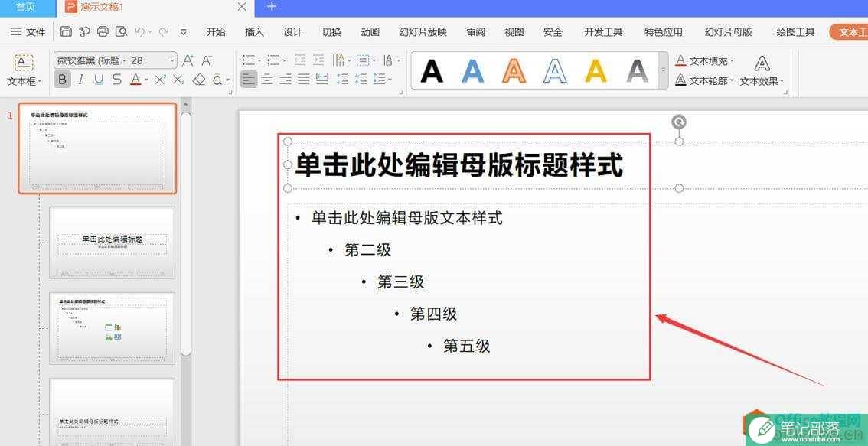Image resolution: width=868 pixels, height=446 pixels.
Task: Apply the white outlined text style preset
Action: (x=555, y=70)
